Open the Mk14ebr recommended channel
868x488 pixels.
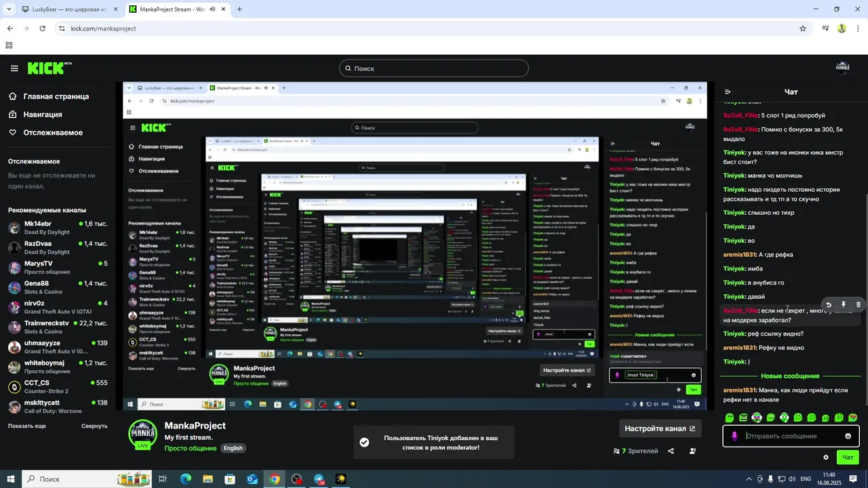[58, 228]
